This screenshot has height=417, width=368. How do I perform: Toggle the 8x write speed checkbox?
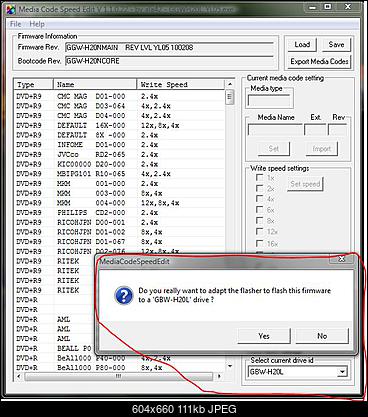[x=259, y=221]
